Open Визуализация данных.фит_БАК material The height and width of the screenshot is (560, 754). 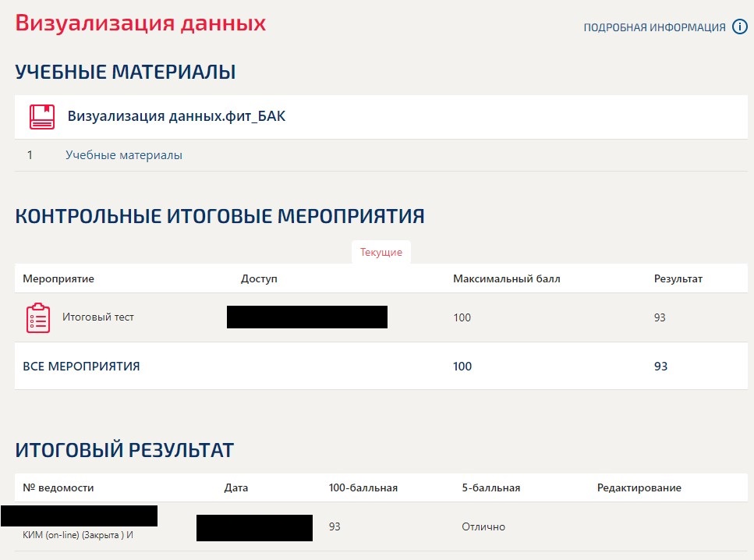(176, 116)
